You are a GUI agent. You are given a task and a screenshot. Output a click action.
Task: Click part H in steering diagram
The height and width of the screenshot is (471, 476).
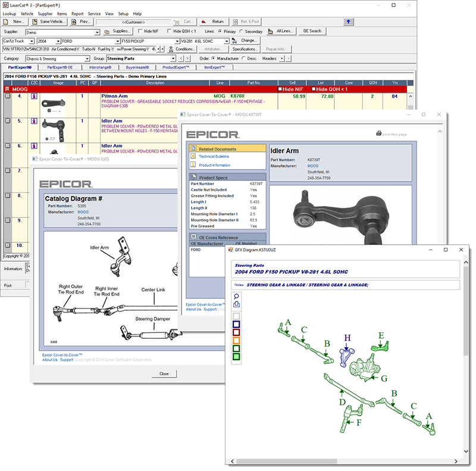[x=346, y=357]
